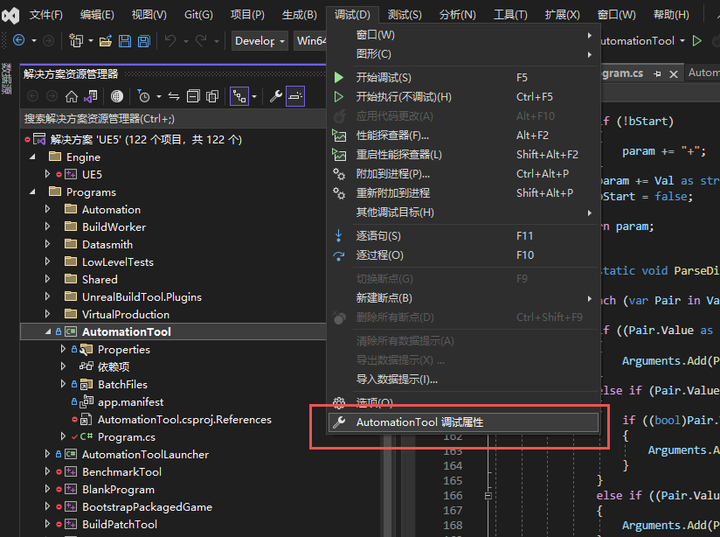Viewport: 720px width, 537px height.
Task: Choose 开始调试(S) from the Debug menu
Action: tap(383, 77)
